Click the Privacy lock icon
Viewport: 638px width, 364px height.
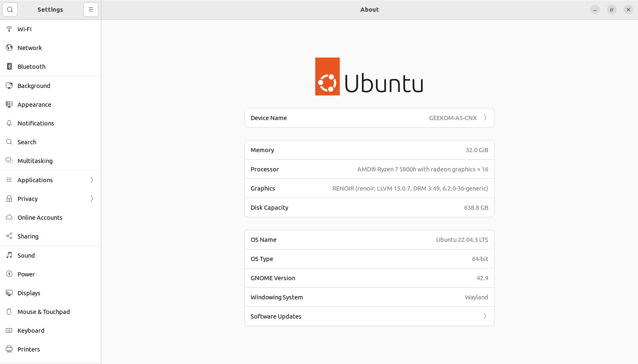(9, 198)
